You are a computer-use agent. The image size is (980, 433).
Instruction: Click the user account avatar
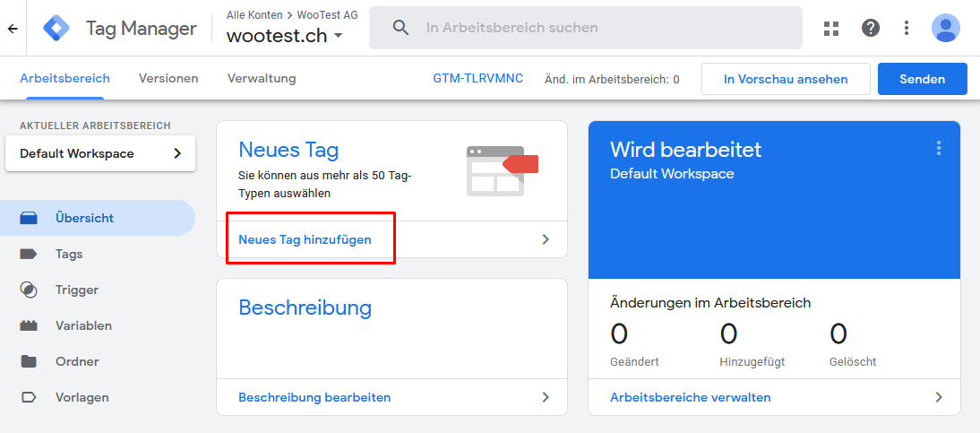coord(946,28)
